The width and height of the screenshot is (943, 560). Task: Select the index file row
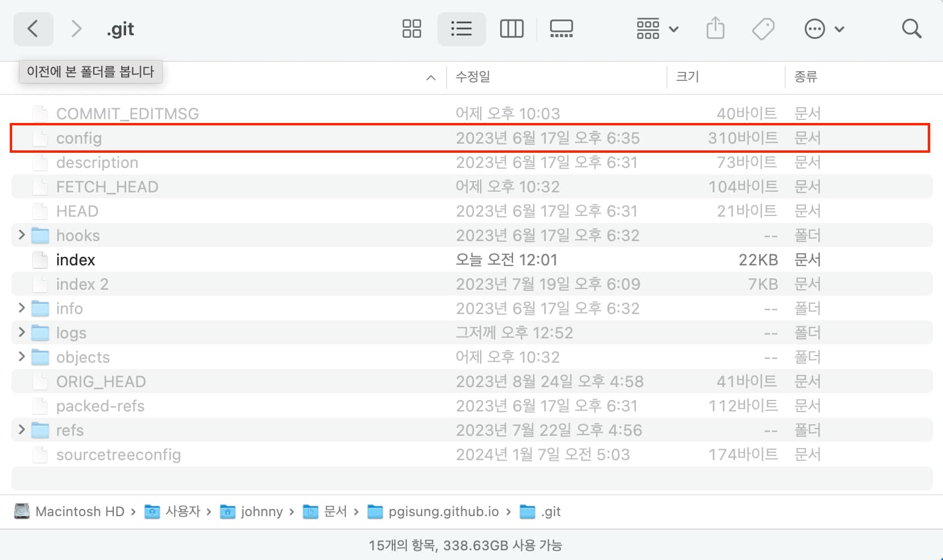click(244, 259)
